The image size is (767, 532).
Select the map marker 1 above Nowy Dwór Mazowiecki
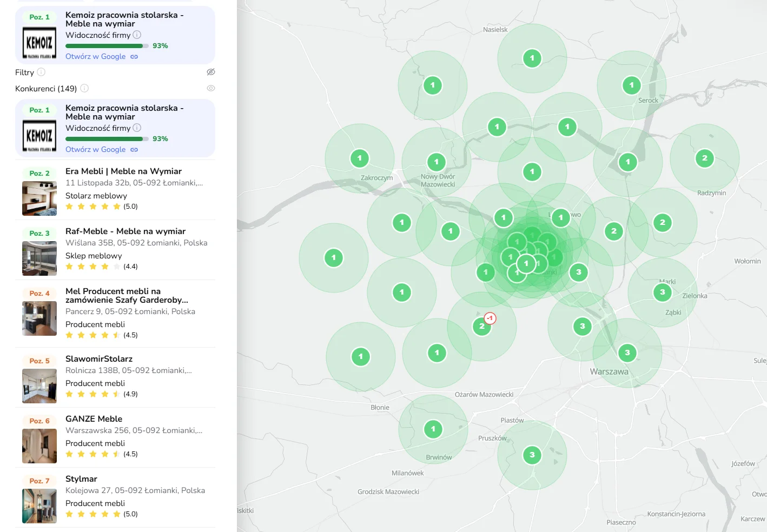pos(437,162)
